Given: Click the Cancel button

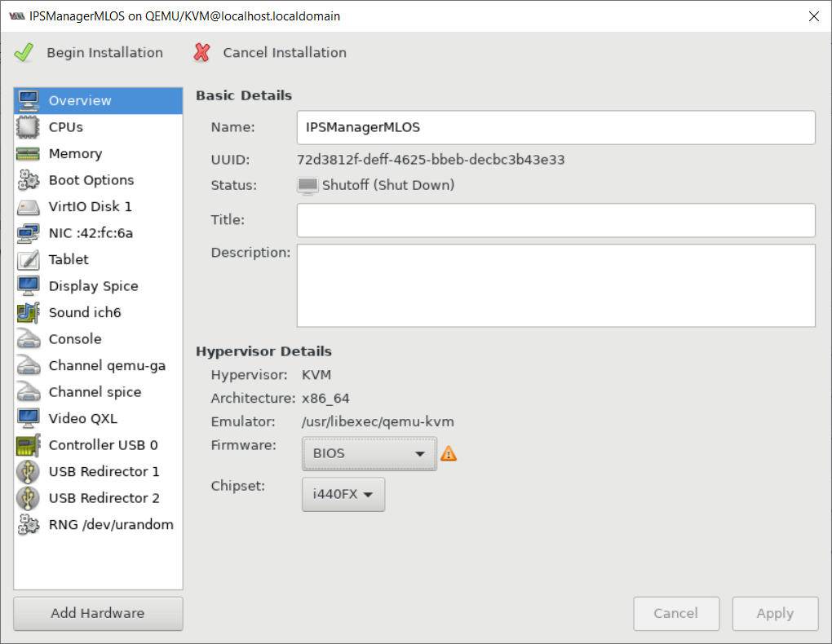Looking at the screenshot, I should coord(676,614).
